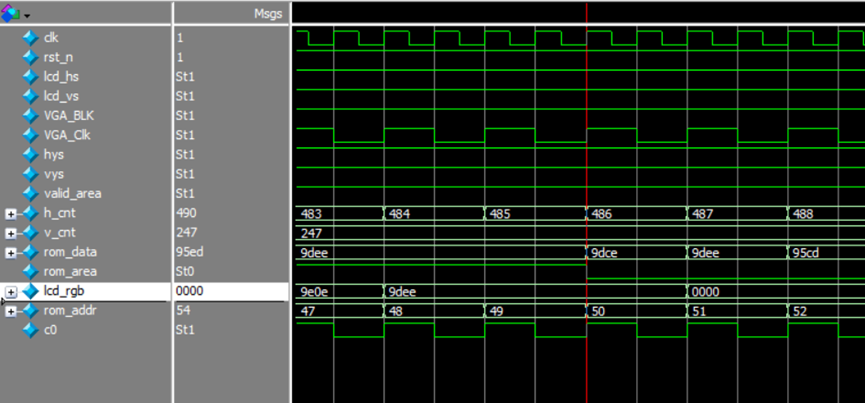Click the 485 segment of h_cnt waveform
865x403 pixels.
pyautogui.click(x=535, y=213)
